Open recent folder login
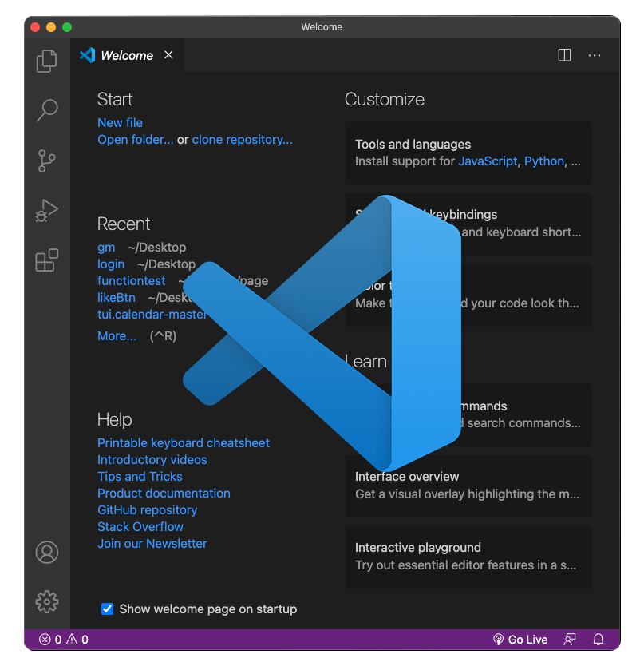This screenshot has height=666, width=644. tap(111, 264)
